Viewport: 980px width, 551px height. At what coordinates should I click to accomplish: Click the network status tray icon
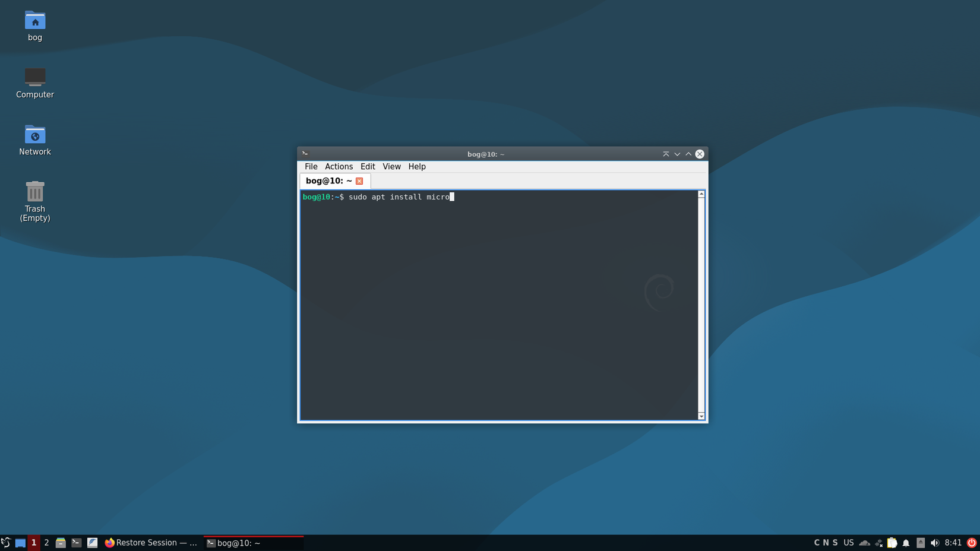coord(878,542)
